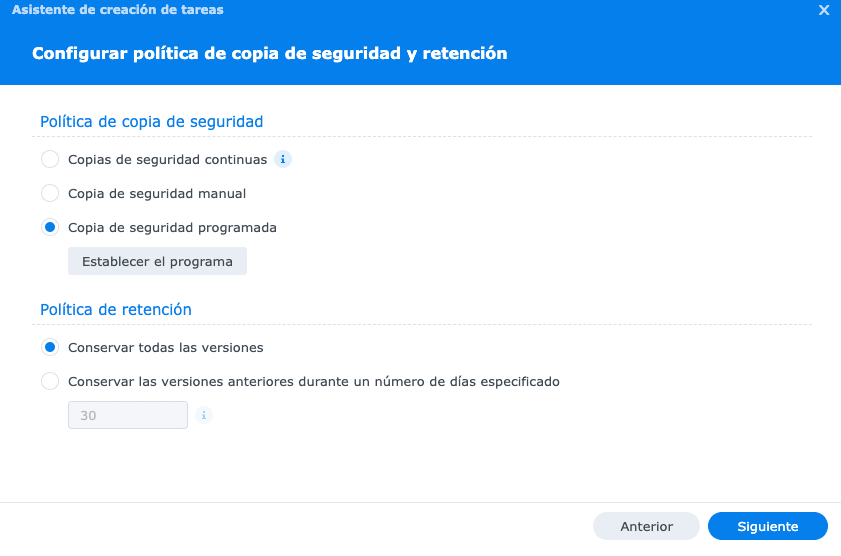841x556 pixels.
Task: Click info icon beside continuous backups option
Action: tap(283, 159)
